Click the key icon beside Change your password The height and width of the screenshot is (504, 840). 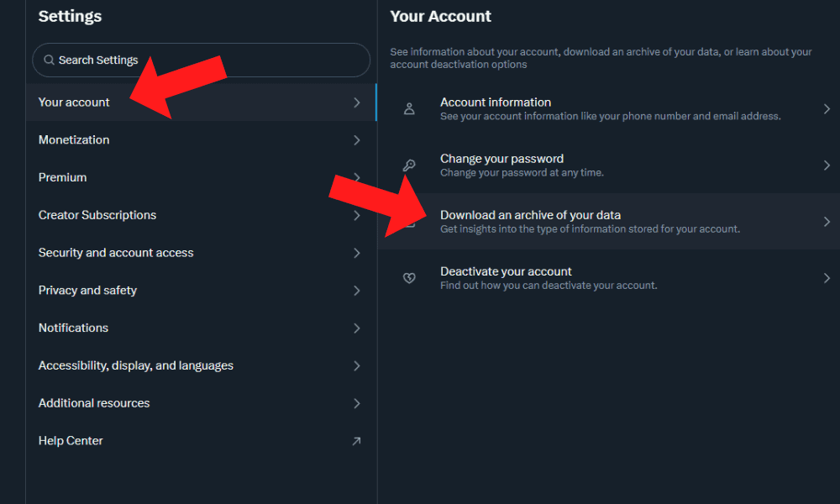point(409,165)
